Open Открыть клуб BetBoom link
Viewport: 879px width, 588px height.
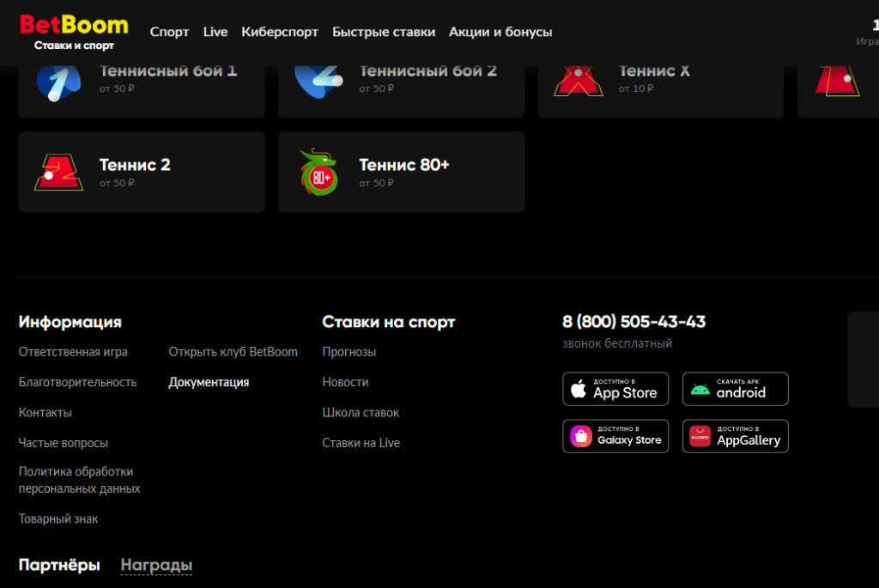click(233, 352)
